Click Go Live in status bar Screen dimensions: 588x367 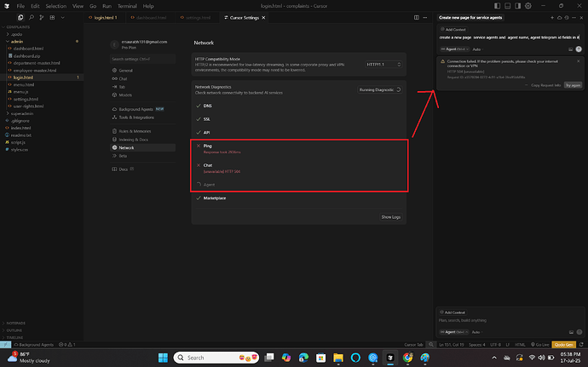click(x=540, y=345)
